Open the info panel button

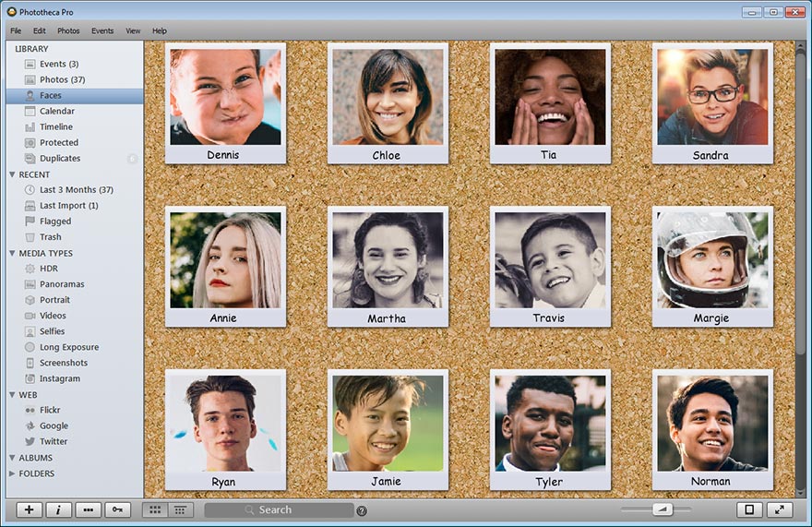[x=58, y=509]
